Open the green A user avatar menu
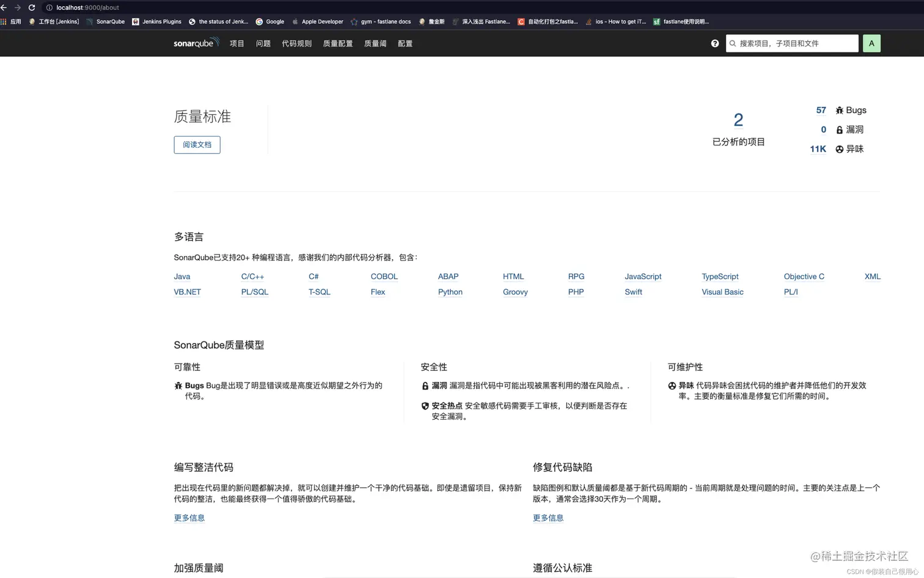The image size is (924, 578). tap(871, 43)
